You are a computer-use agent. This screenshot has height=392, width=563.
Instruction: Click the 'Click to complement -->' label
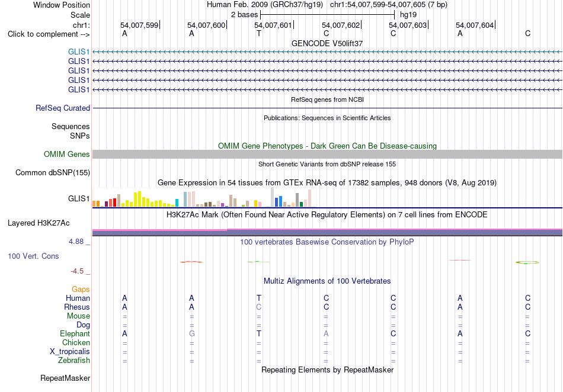coord(49,34)
